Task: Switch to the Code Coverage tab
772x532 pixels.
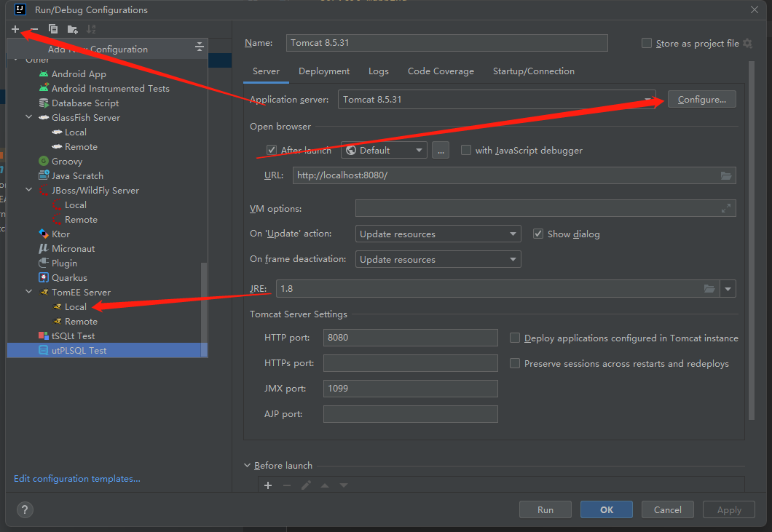Action: point(441,71)
